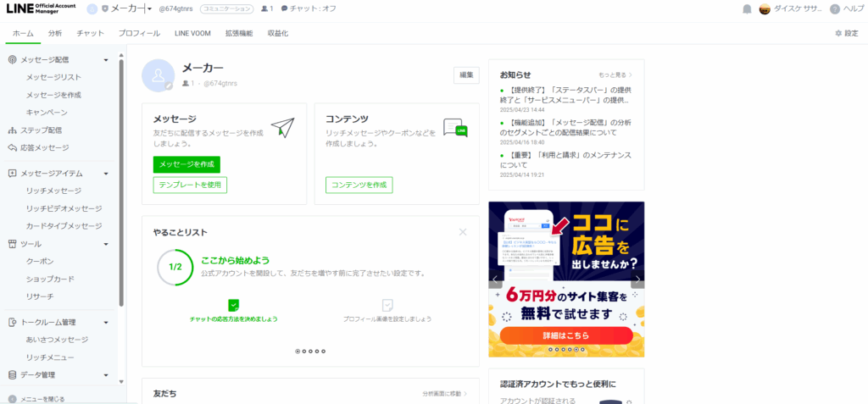Click the ステップ配信 hierarchy icon
The image size is (868, 404).
pyautogui.click(x=12, y=130)
